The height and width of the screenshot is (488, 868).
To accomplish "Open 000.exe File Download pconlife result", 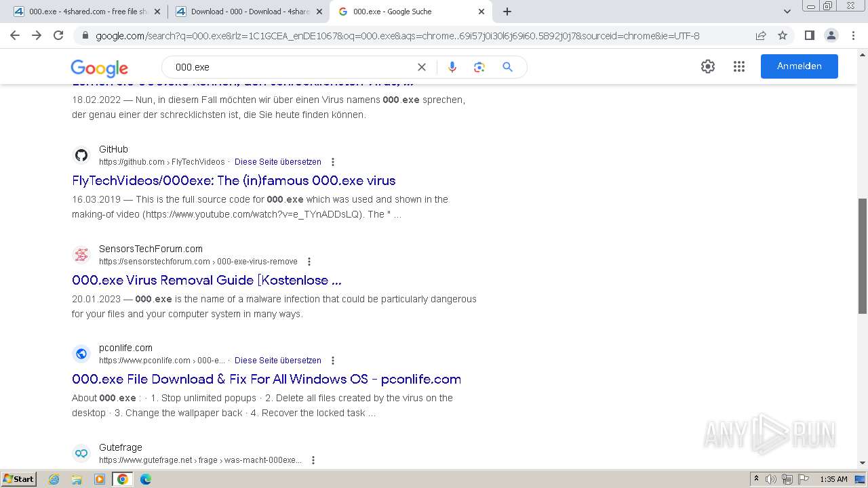I will (x=267, y=379).
